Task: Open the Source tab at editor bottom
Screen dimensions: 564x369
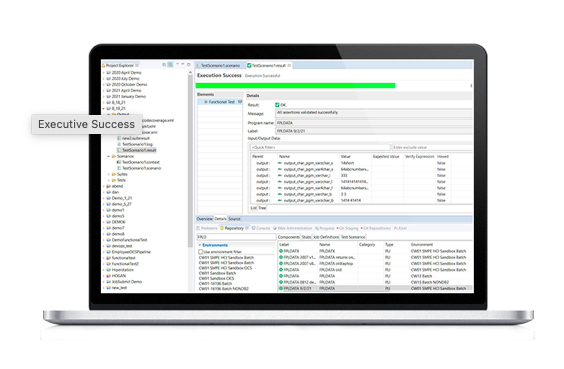Action: pyautogui.click(x=234, y=219)
